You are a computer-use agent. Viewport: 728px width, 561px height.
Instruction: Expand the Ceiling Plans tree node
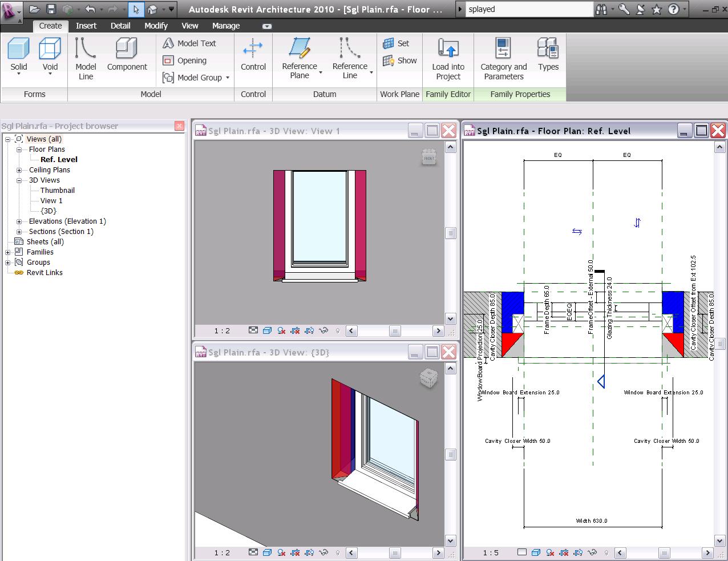(x=19, y=170)
